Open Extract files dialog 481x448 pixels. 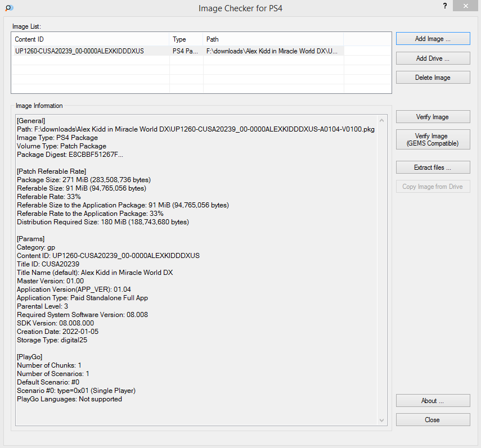433,168
